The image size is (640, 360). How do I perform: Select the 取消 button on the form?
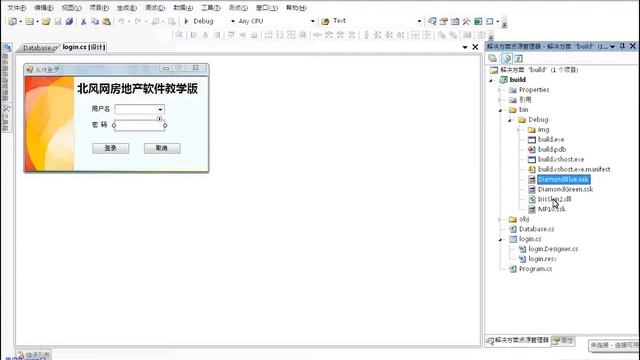point(162,148)
